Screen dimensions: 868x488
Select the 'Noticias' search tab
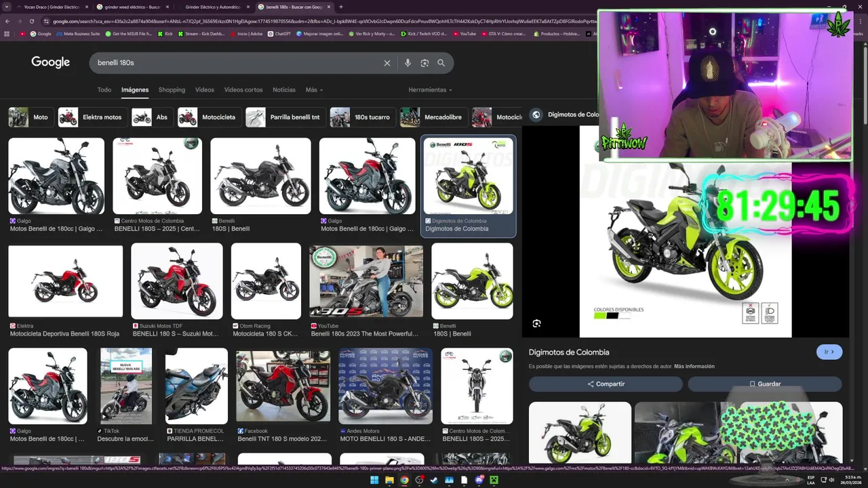point(284,89)
